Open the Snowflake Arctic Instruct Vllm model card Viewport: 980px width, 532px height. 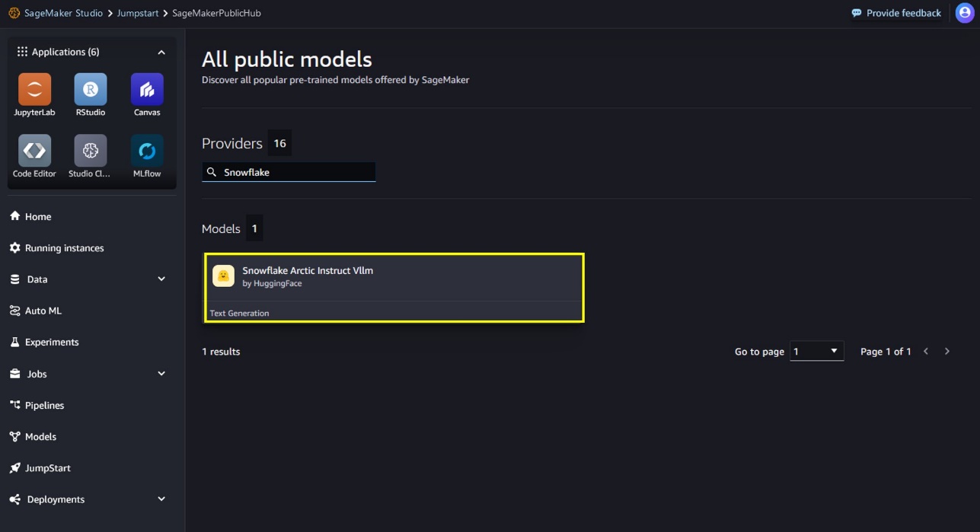point(394,288)
